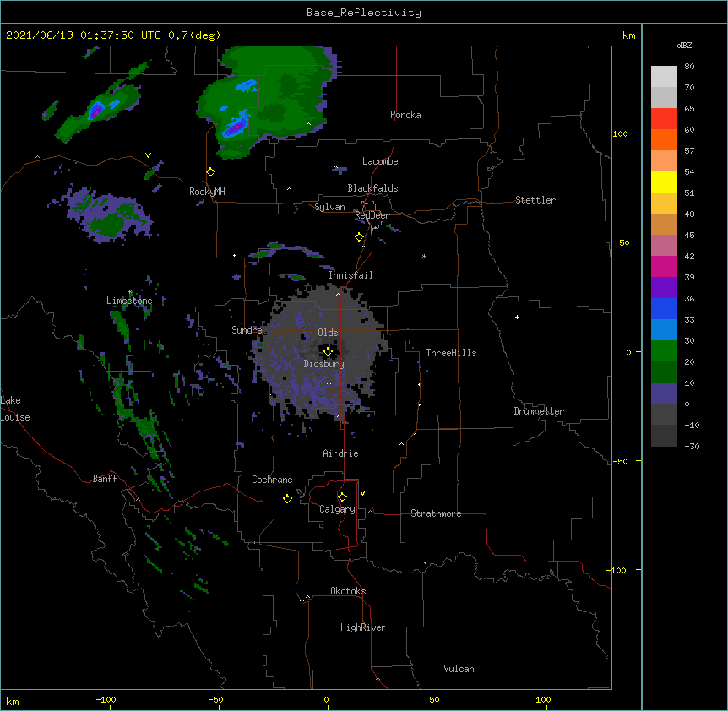This screenshot has height=711, width=728.
Task: Click the 20 dBZ green legend swatch
Action: [x=664, y=372]
